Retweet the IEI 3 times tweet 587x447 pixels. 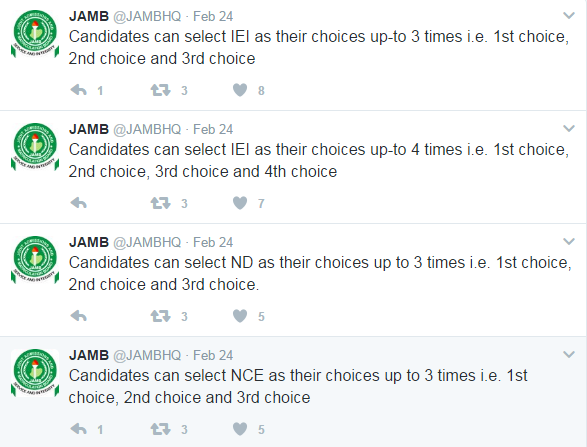161,90
